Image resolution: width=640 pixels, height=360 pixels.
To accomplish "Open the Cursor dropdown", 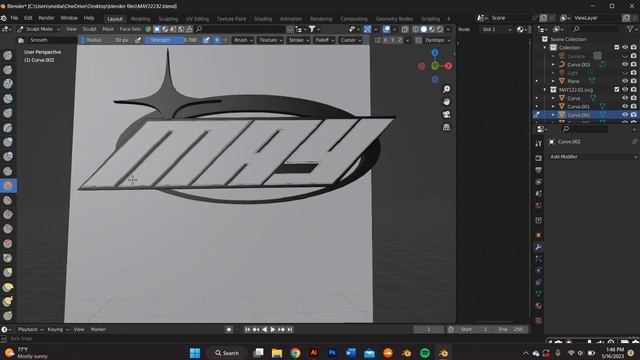I will pos(351,40).
